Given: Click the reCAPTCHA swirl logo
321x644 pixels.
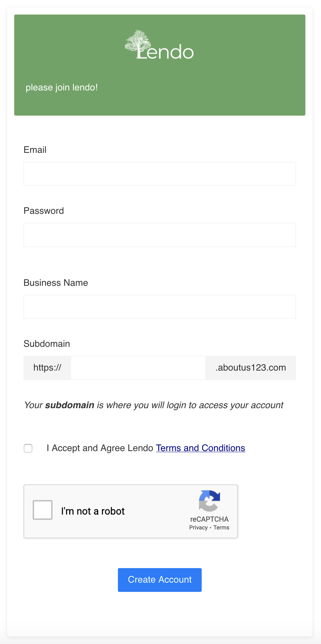Looking at the screenshot, I should 210,501.
